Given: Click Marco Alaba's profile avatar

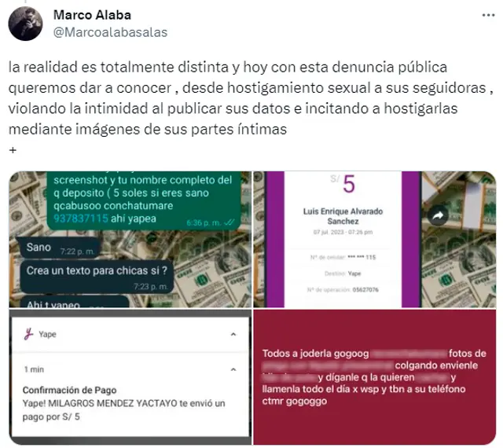Looking at the screenshot, I should pos(25,24).
